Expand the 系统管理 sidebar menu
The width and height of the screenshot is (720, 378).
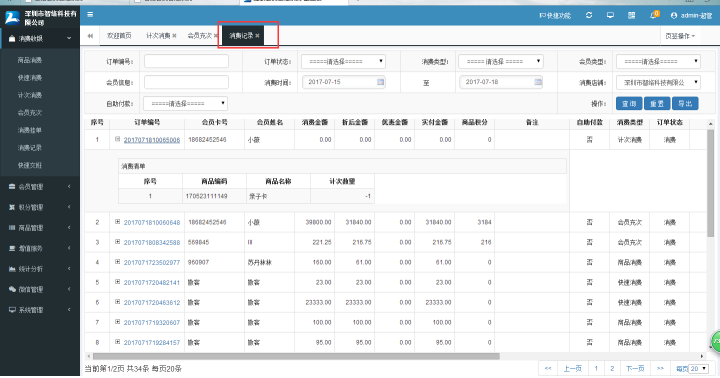pyautogui.click(x=40, y=310)
